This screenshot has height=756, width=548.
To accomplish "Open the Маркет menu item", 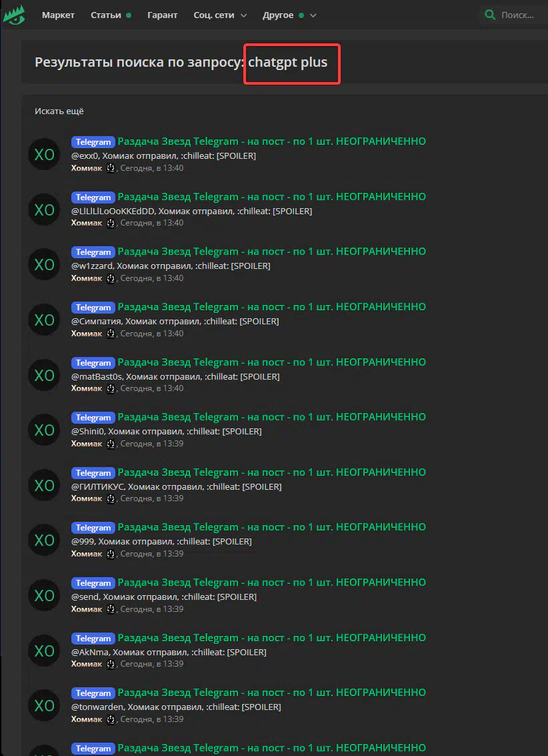I will 58,15.
